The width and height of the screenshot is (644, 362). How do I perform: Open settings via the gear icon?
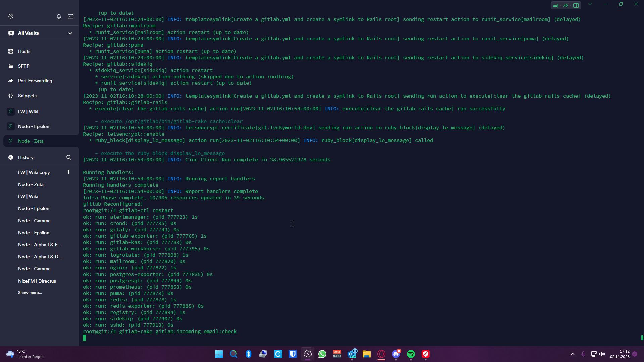[11, 16]
